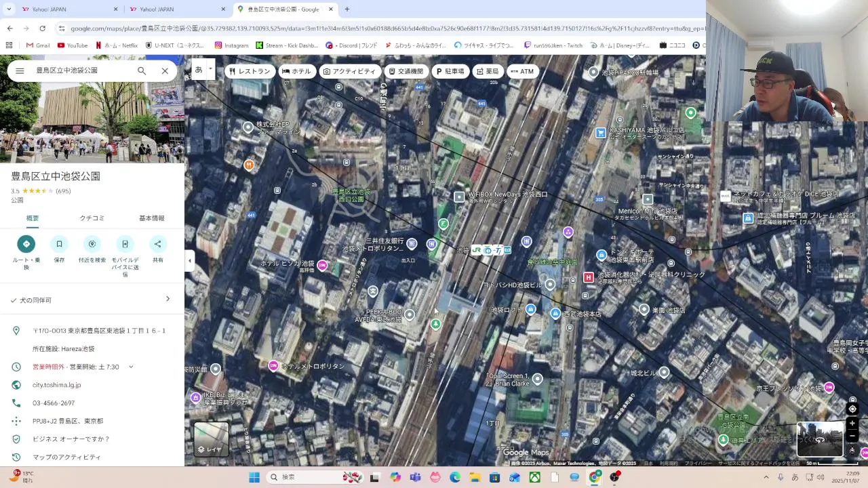This screenshot has height=488, width=868.
Task: Open a new browser tab
Action: [347, 9]
